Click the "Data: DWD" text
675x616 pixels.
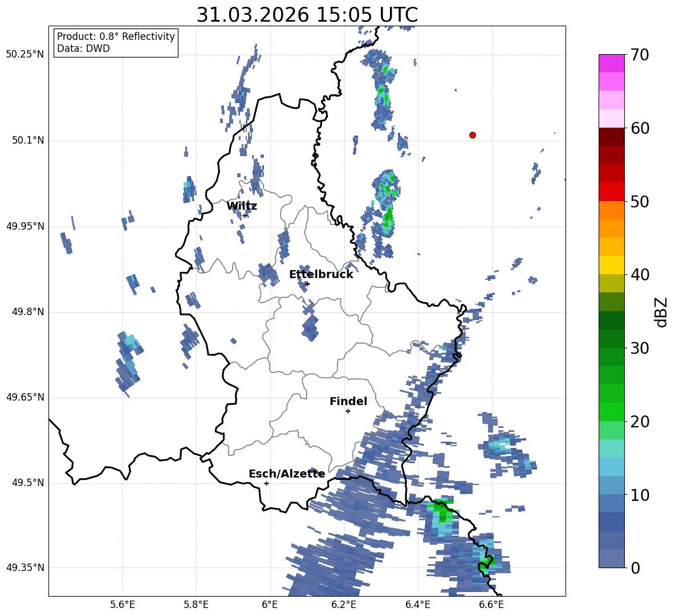pyautogui.click(x=83, y=48)
